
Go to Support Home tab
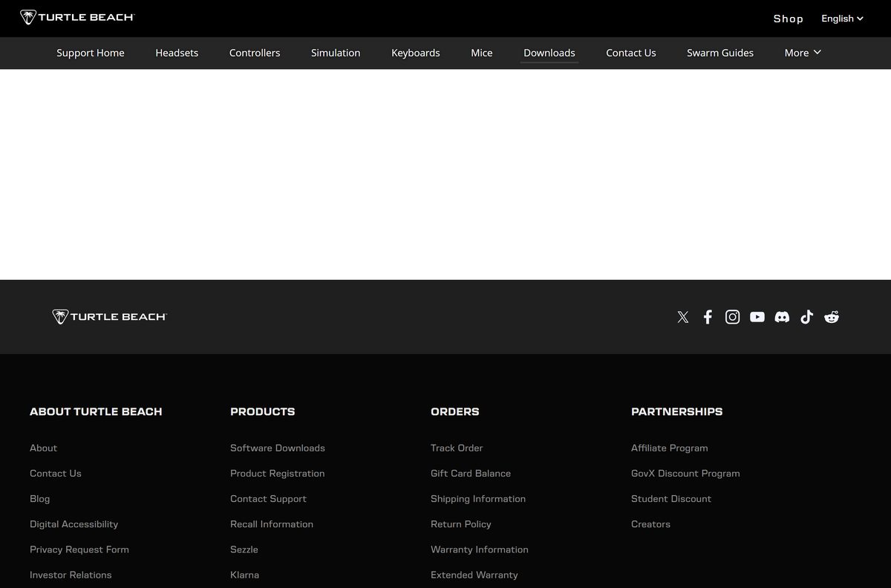pyautogui.click(x=91, y=53)
